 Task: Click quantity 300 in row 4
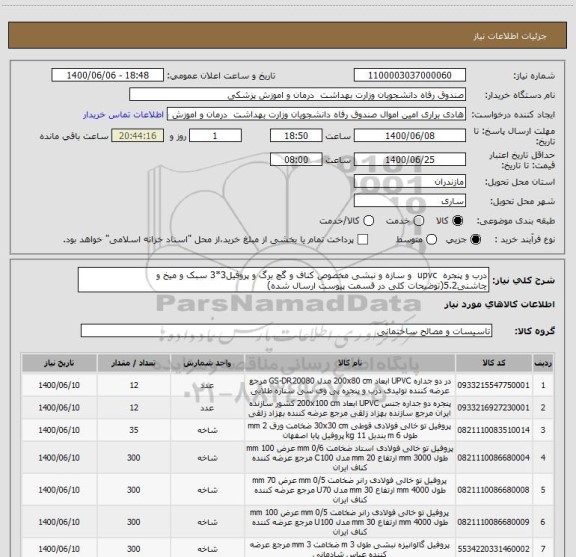click(134, 457)
